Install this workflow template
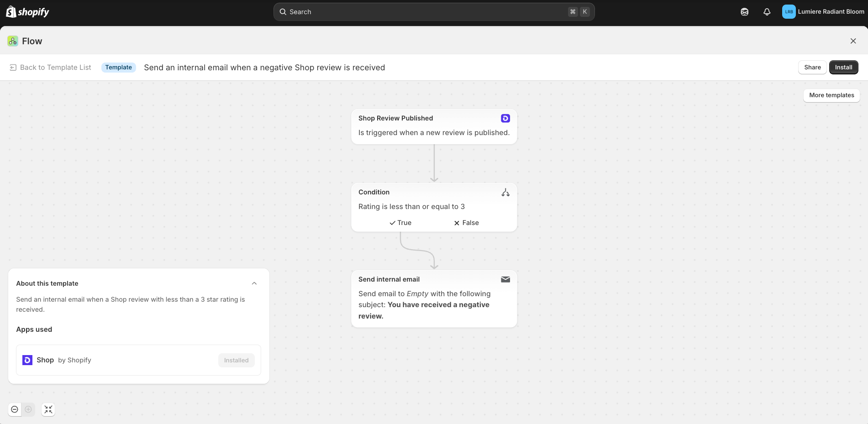Viewport: 868px width, 424px height. pos(843,68)
